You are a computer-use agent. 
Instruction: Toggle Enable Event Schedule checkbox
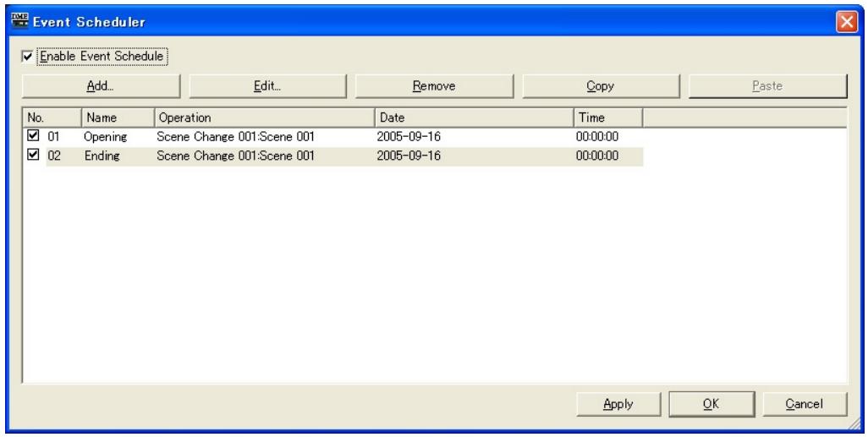click(27, 57)
